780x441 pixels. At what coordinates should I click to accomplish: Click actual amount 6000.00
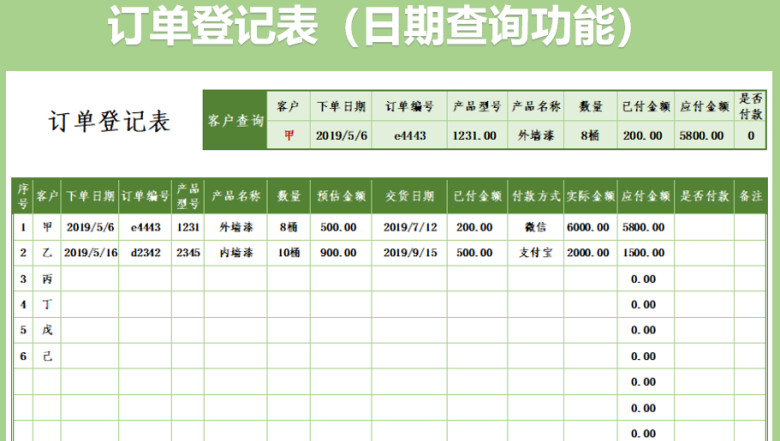pos(590,227)
